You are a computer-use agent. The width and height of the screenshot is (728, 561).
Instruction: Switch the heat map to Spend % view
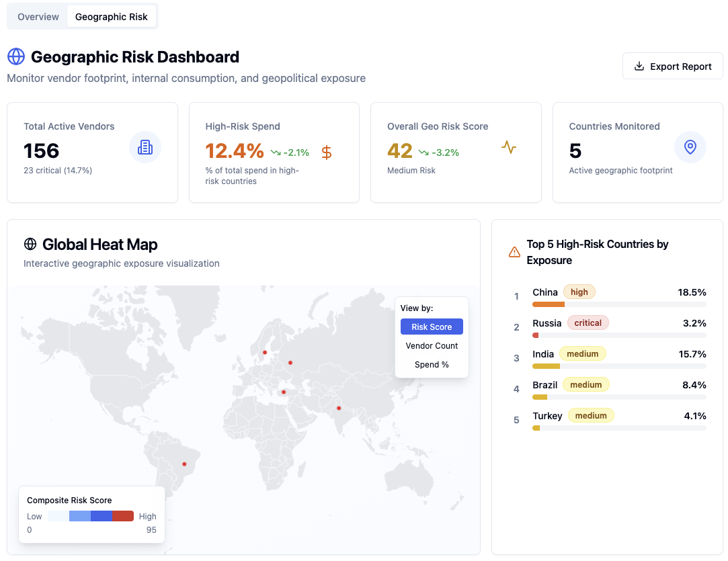coord(431,364)
